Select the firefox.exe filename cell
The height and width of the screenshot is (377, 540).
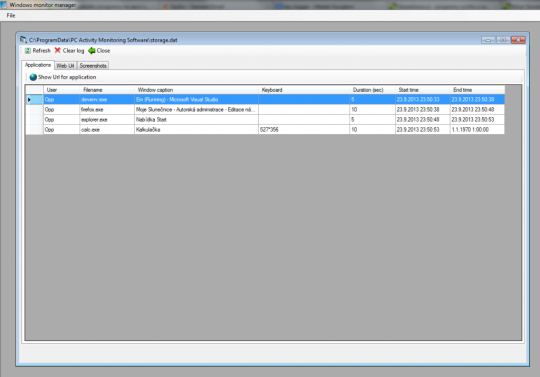tap(107, 109)
